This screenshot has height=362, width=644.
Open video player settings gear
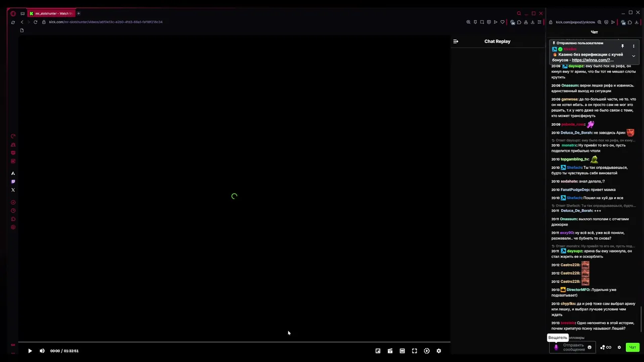[x=439, y=351]
